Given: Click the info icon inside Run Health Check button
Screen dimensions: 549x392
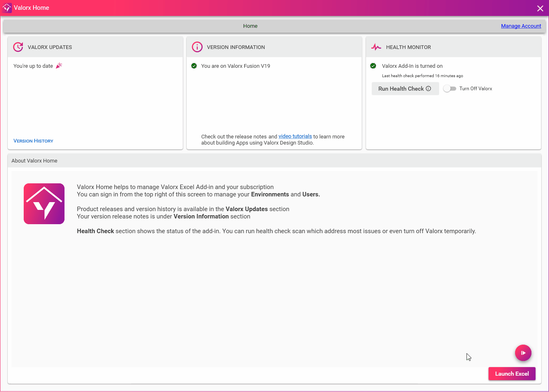Looking at the screenshot, I should [x=428, y=89].
